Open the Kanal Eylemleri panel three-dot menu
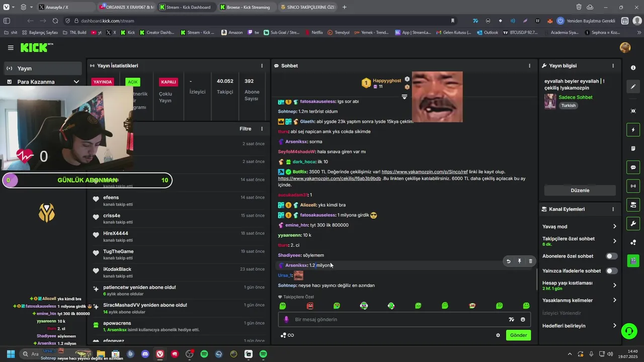 click(613, 209)
